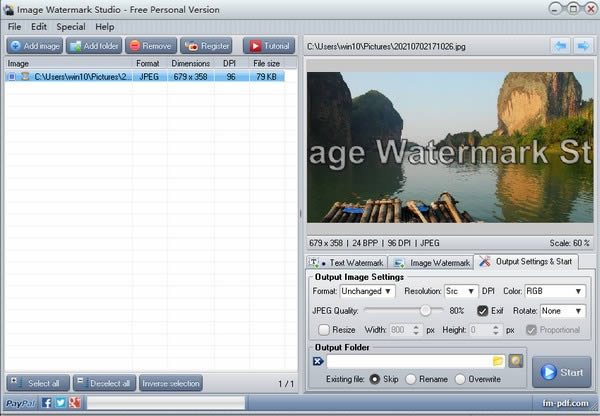Screen dimensions: 600x416
Task: Click the Scale: 60 % readout
Action: 569,243
